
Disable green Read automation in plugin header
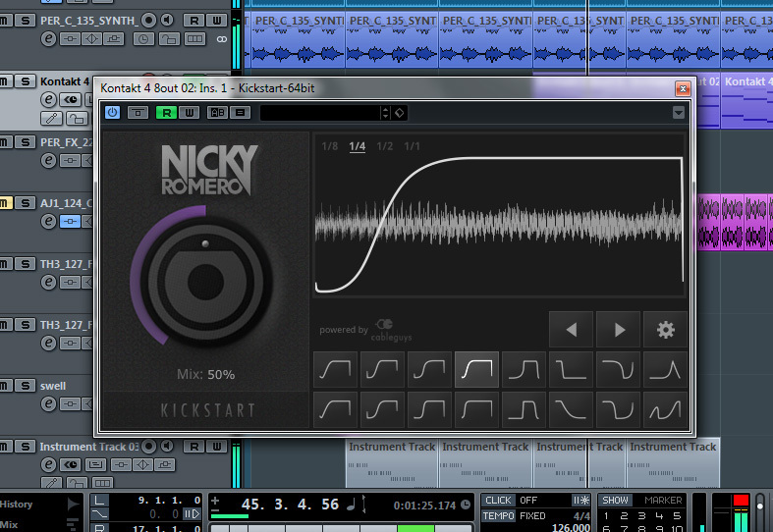pyautogui.click(x=166, y=113)
